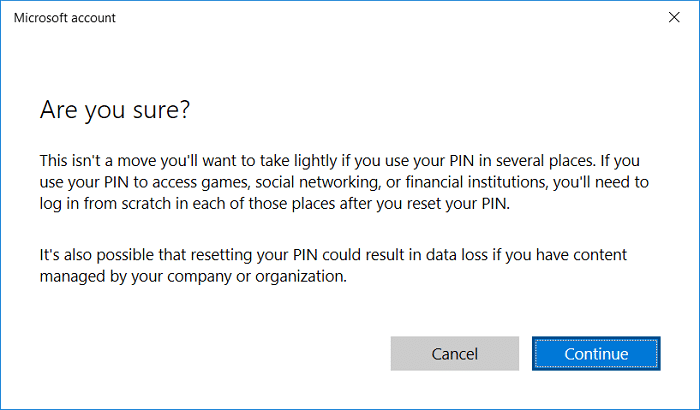
Task: Click the words "managed by" in the last line
Action: (x=80, y=277)
